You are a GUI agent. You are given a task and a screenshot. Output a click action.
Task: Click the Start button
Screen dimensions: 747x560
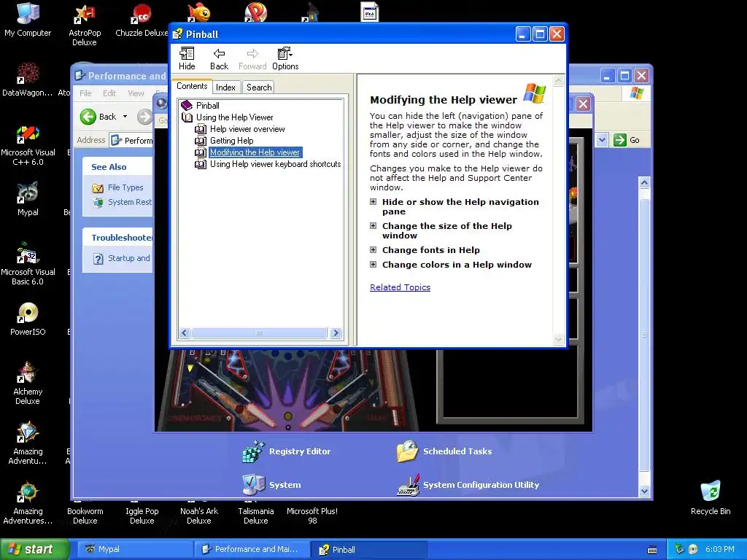click(x=34, y=549)
